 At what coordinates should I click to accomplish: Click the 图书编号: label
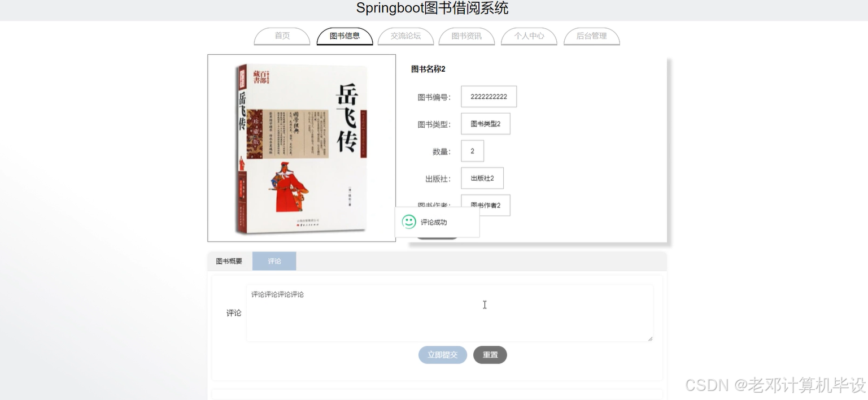(x=434, y=97)
